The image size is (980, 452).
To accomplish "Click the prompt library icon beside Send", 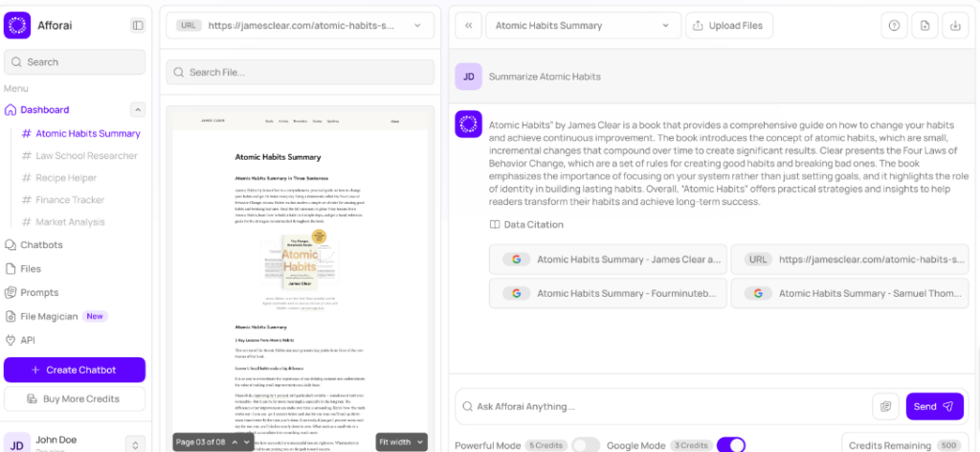I will 886,406.
